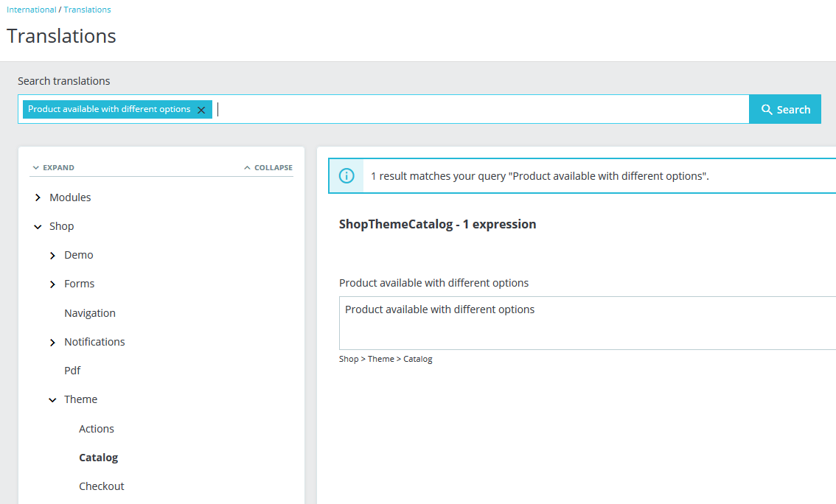
Task: Click the Translations page title
Action: point(61,36)
